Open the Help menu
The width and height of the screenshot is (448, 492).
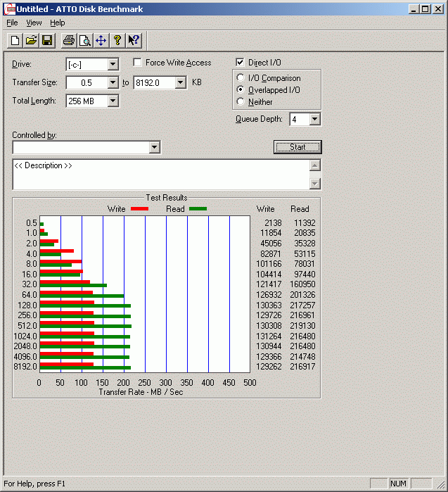(x=58, y=23)
